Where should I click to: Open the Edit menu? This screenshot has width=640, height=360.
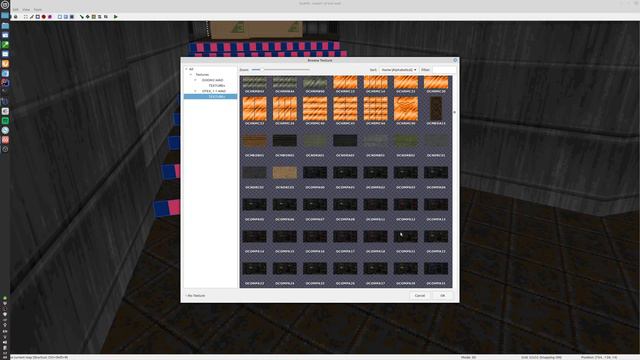[x=16, y=9]
